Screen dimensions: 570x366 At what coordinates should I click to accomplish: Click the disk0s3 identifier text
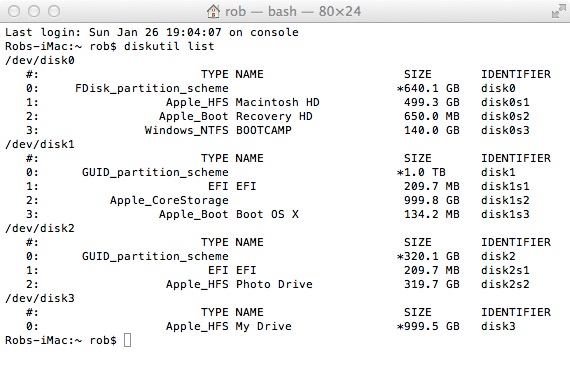(x=505, y=130)
